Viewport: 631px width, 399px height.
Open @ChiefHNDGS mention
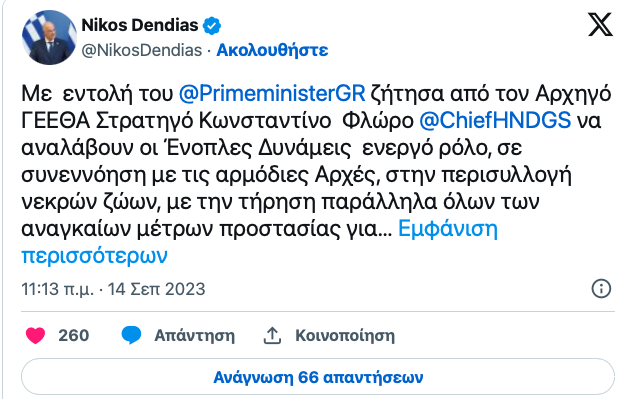point(495,120)
